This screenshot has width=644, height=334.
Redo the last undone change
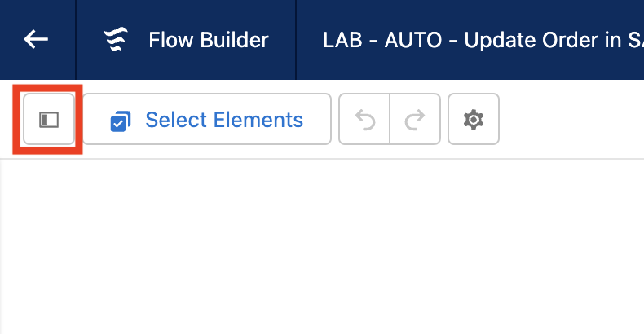tap(415, 120)
